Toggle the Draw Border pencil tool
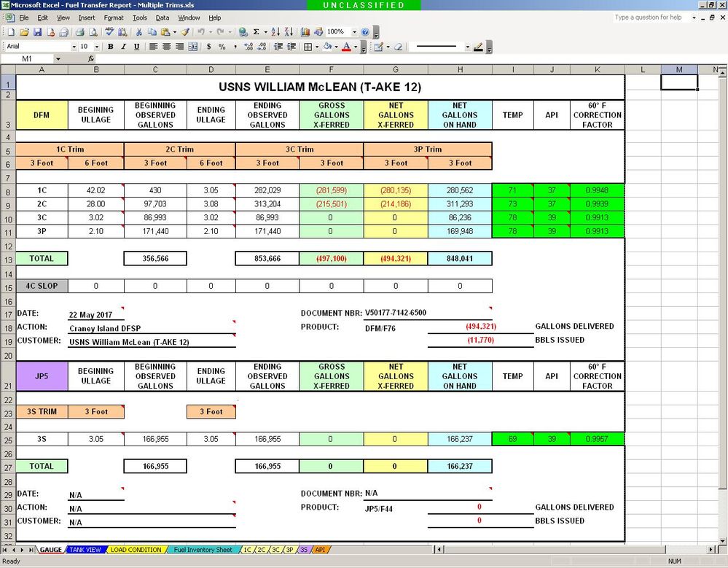 (378, 47)
